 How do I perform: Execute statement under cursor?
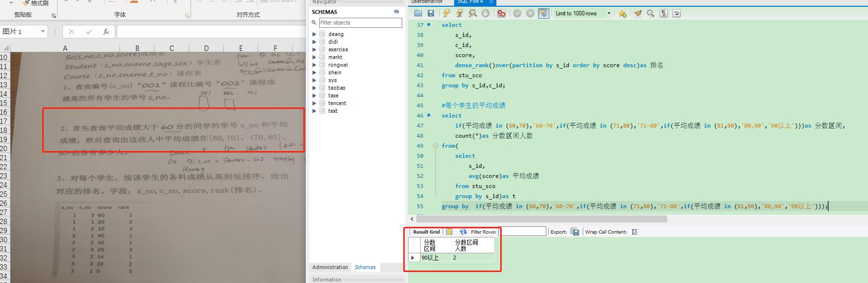(x=460, y=13)
